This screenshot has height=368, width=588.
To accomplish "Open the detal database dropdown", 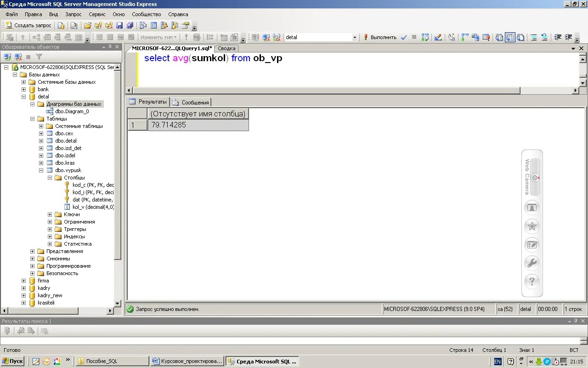I will coord(355,37).
